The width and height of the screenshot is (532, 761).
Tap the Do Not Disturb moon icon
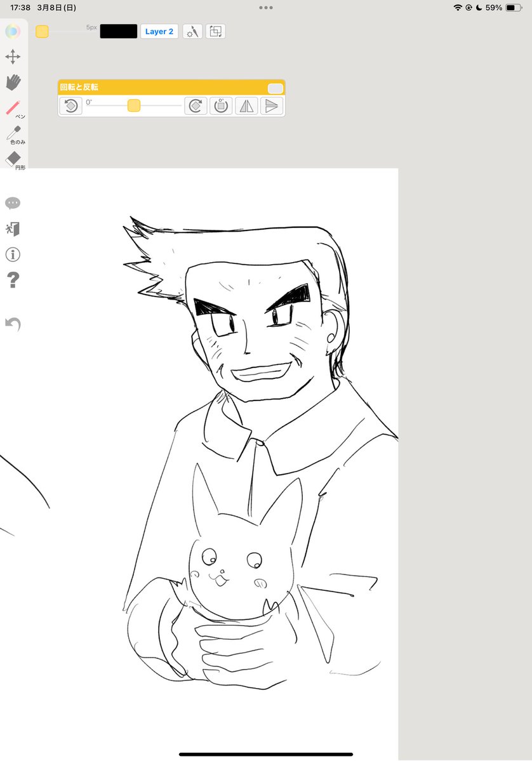tap(479, 8)
